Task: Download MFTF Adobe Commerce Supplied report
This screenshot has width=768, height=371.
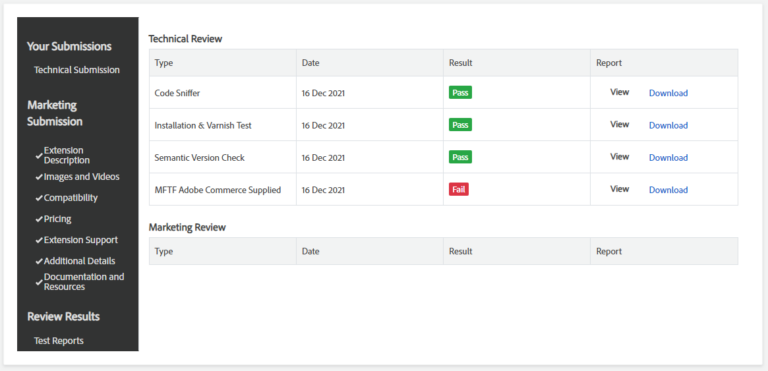Action: pyautogui.click(x=668, y=190)
